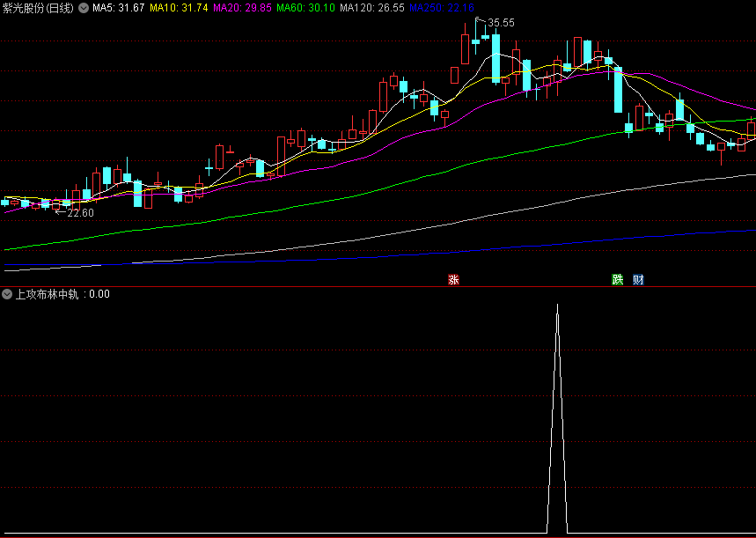Open the dropdown arrow beside 紫光股份(日线)
The width and height of the screenshot is (756, 538).
pyautogui.click(x=84, y=8)
